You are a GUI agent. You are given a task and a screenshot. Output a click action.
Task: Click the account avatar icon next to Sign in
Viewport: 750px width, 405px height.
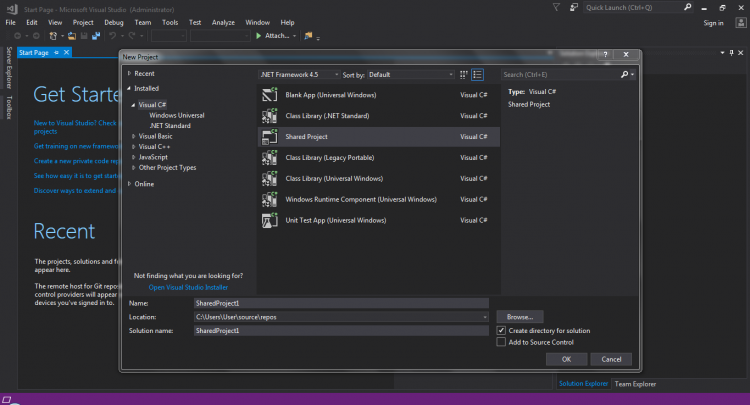(740, 22)
